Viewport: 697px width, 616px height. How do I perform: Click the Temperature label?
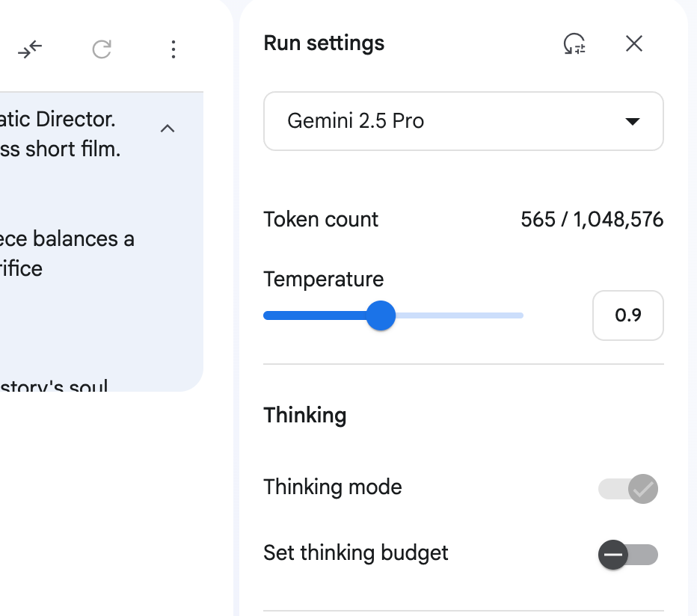point(324,280)
